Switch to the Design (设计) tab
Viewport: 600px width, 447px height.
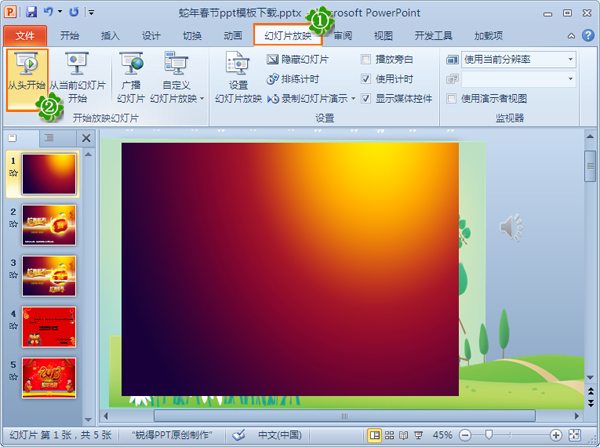pyautogui.click(x=151, y=36)
